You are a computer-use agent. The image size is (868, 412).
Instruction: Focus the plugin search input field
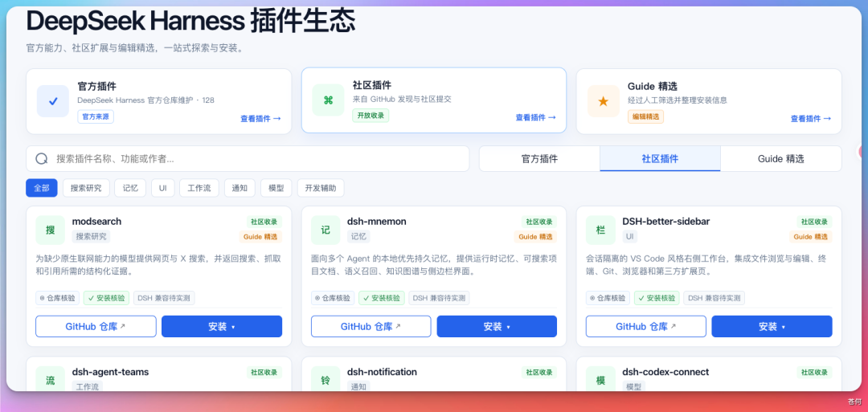pos(248,159)
